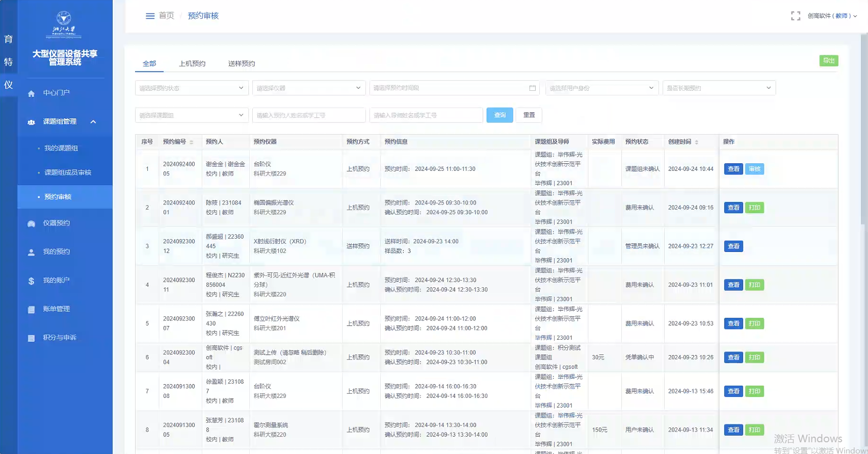This screenshot has width=868, height=454.
Task: Click 打印 for row 8 霍尔测量系统
Action: (754, 430)
